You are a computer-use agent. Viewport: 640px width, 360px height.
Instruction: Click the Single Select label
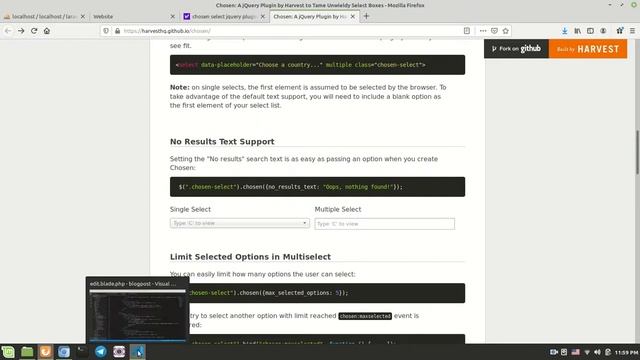coord(190,209)
